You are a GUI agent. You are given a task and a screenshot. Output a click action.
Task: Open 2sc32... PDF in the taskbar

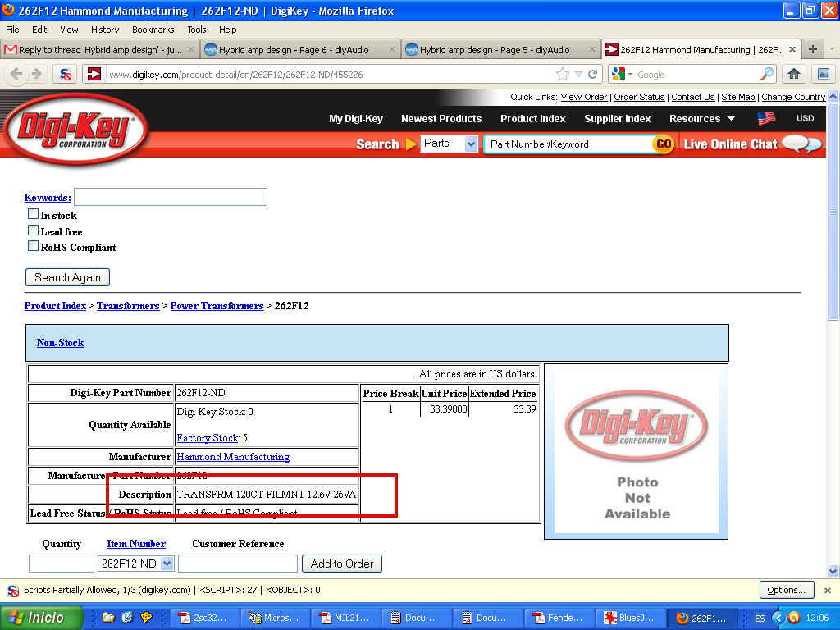pyautogui.click(x=203, y=618)
